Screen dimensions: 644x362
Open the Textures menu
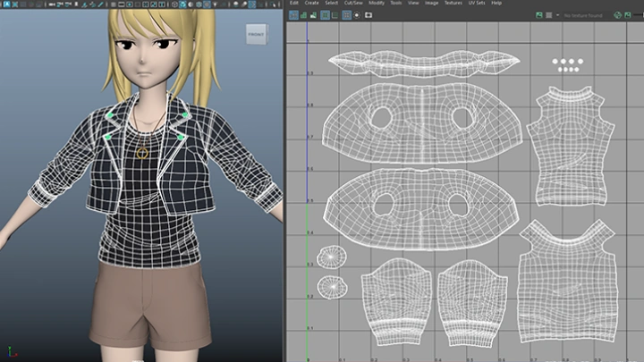coord(453,3)
